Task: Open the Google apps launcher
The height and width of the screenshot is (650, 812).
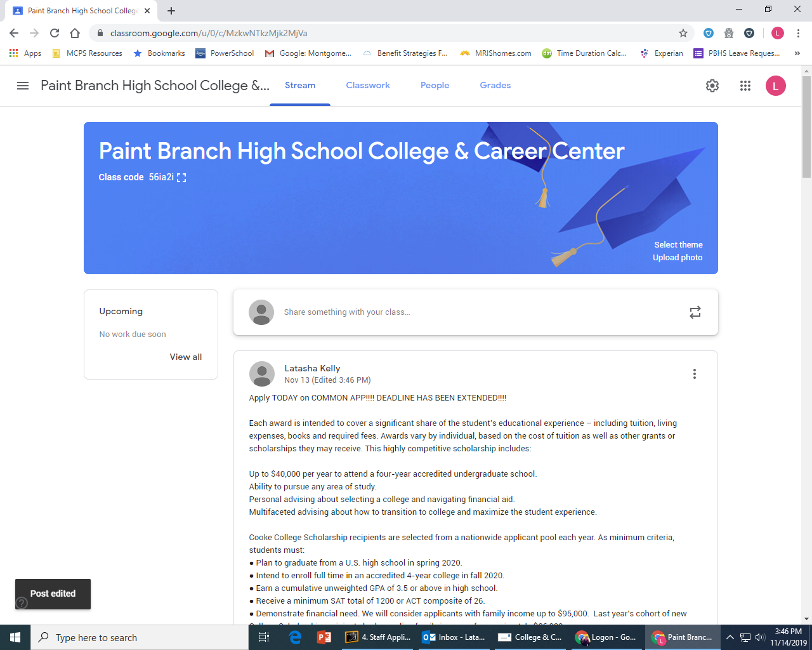Action: 745,86
